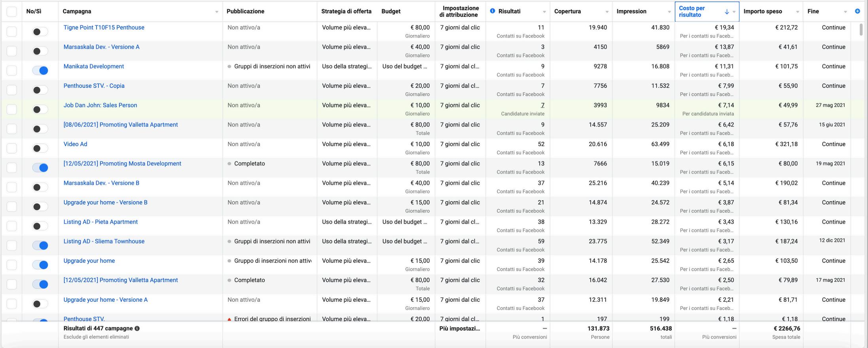Open the Listing AD - Pieta Apartment campaign link
The width and height of the screenshot is (868, 348).
(x=100, y=222)
